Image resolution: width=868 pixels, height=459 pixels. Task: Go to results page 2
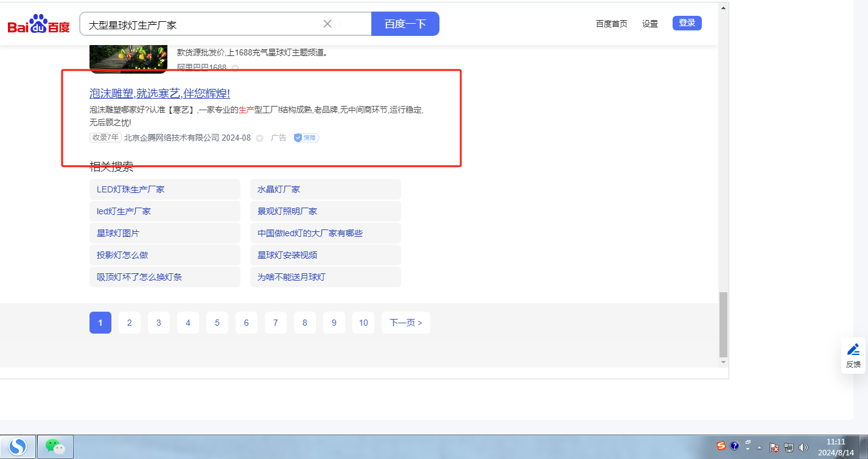click(x=130, y=323)
